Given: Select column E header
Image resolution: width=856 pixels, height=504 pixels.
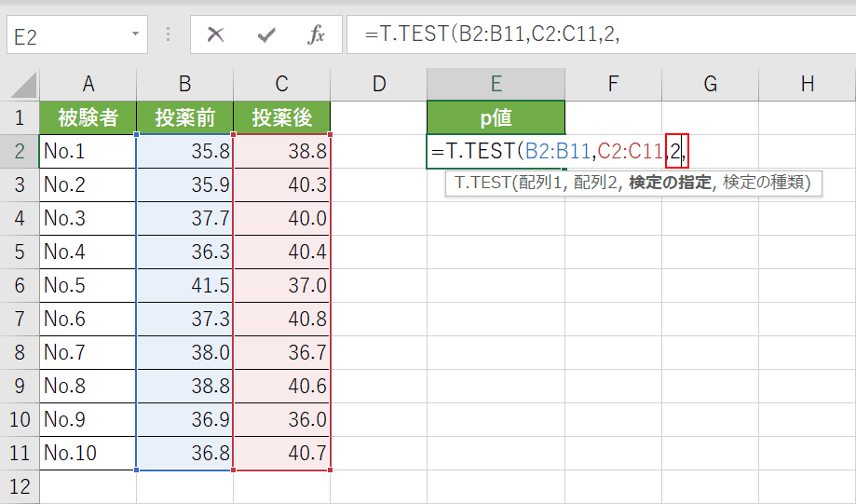Looking at the screenshot, I should [x=496, y=85].
